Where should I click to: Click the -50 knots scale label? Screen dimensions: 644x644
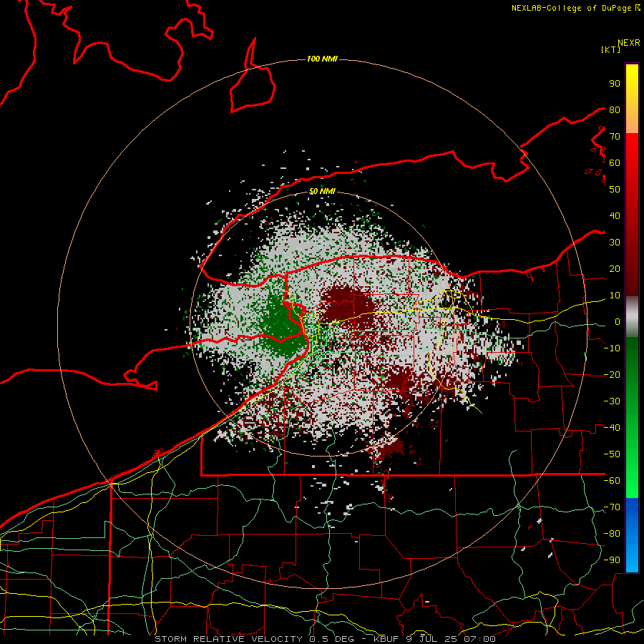click(x=612, y=454)
